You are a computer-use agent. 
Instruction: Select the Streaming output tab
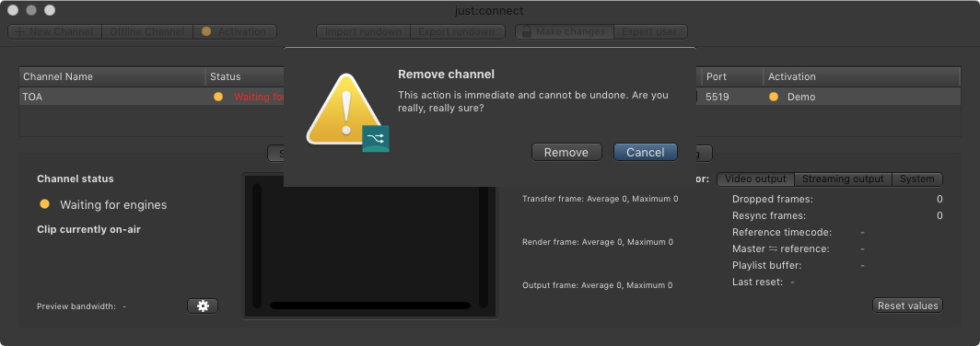pyautogui.click(x=843, y=179)
